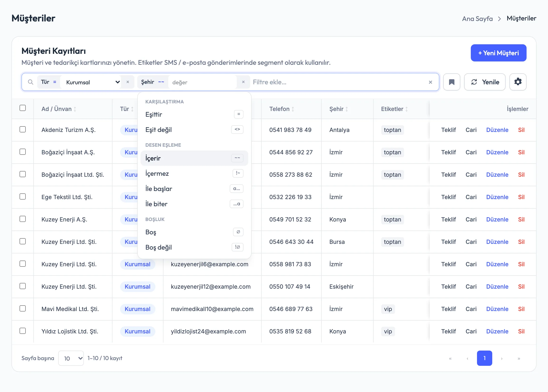This screenshot has width=548, height=392.
Task: Pick the İçermez operator
Action: pos(194,173)
